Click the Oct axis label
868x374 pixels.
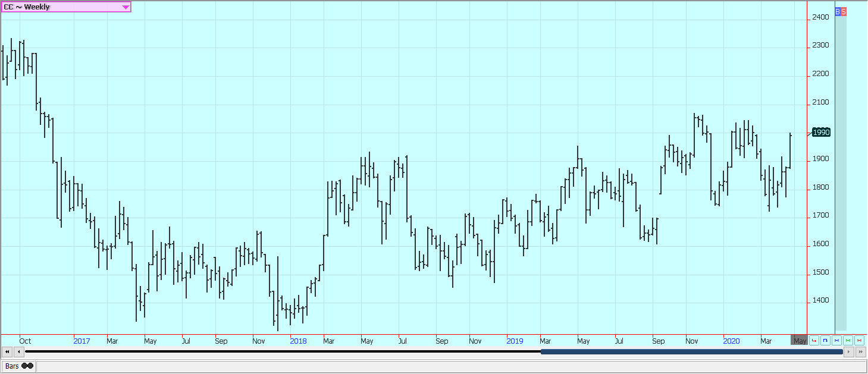(25, 341)
